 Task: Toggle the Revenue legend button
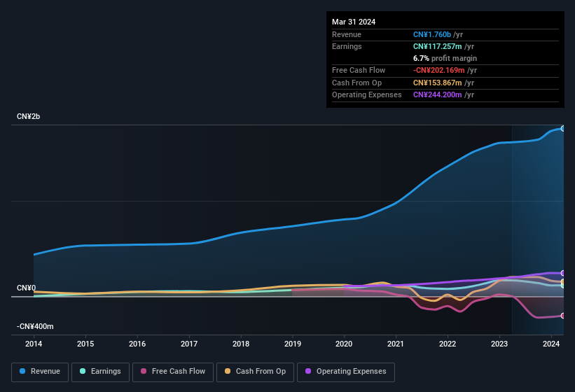(x=40, y=372)
